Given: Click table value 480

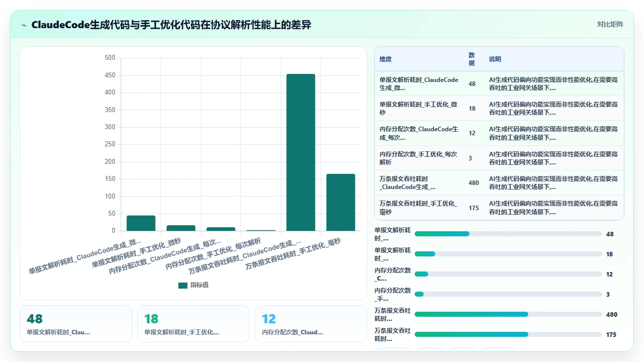Looking at the screenshot, I should coord(473,183).
